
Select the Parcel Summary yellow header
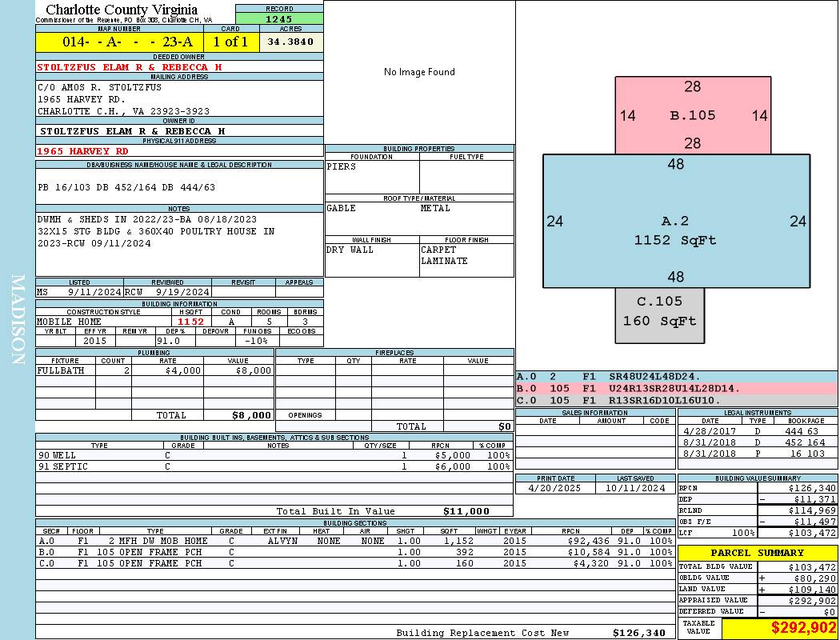[758, 553]
